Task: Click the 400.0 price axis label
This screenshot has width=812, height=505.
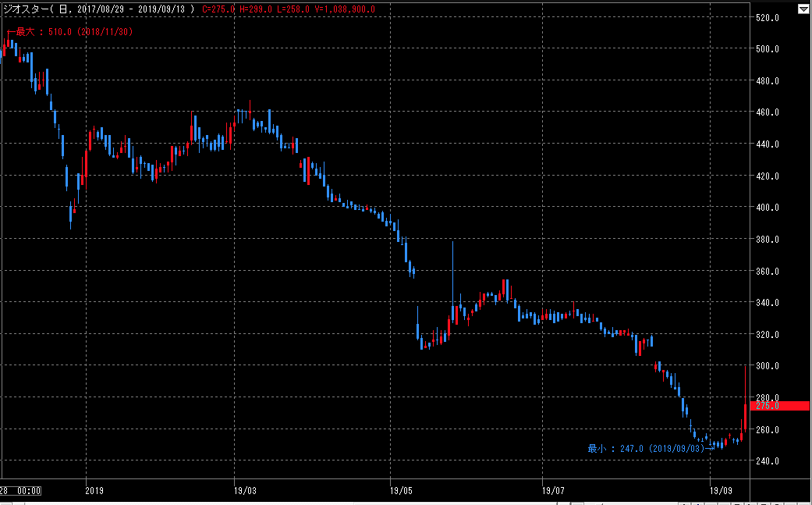Action: [768, 208]
